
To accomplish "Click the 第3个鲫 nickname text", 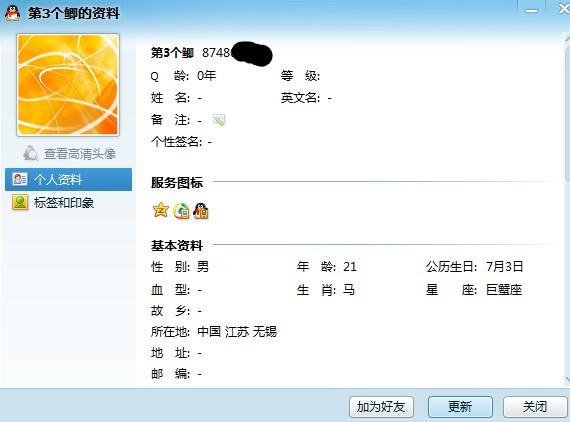I will pyautogui.click(x=172, y=53).
